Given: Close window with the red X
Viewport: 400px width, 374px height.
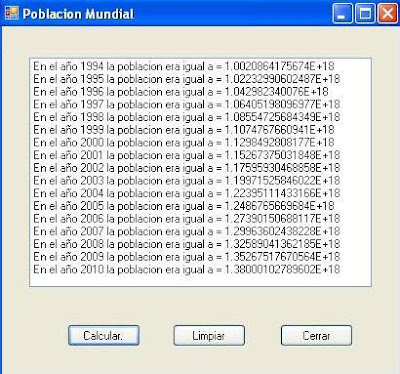Looking at the screenshot, I should [387, 13].
